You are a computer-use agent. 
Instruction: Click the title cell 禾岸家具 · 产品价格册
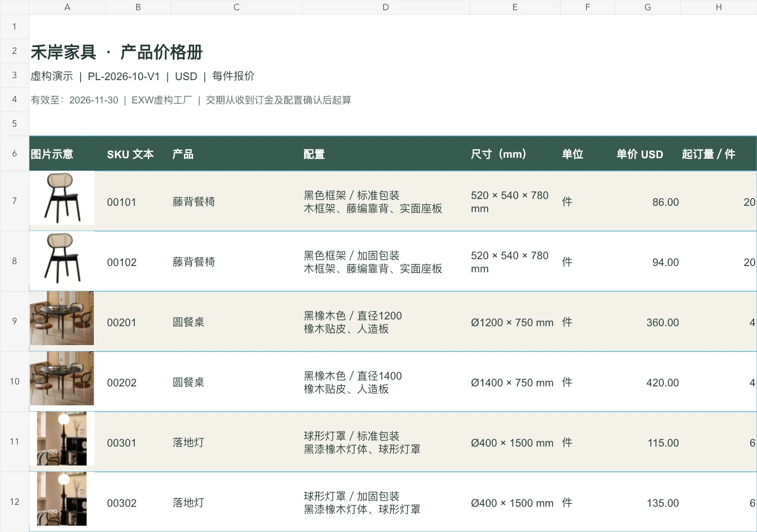tap(117, 52)
